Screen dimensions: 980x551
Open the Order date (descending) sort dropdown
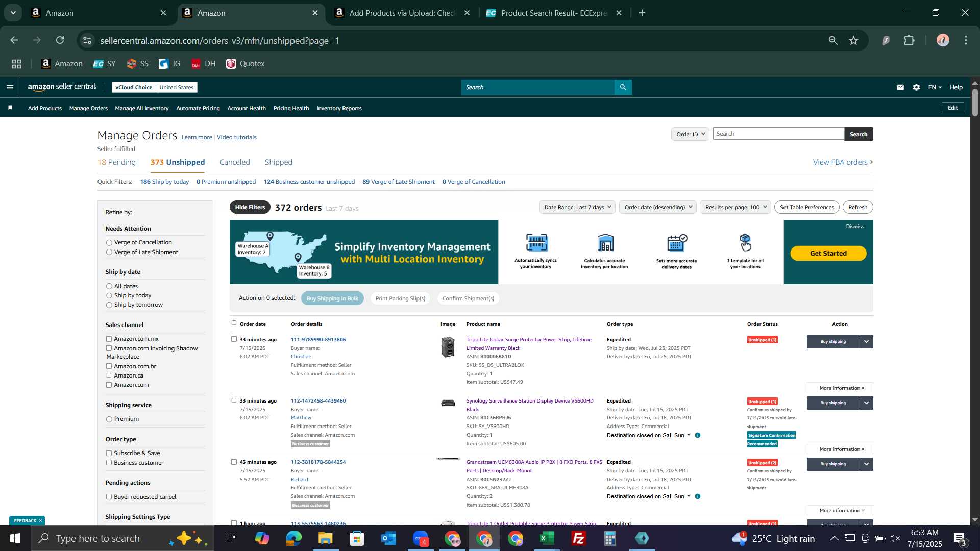(x=658, y=207)
